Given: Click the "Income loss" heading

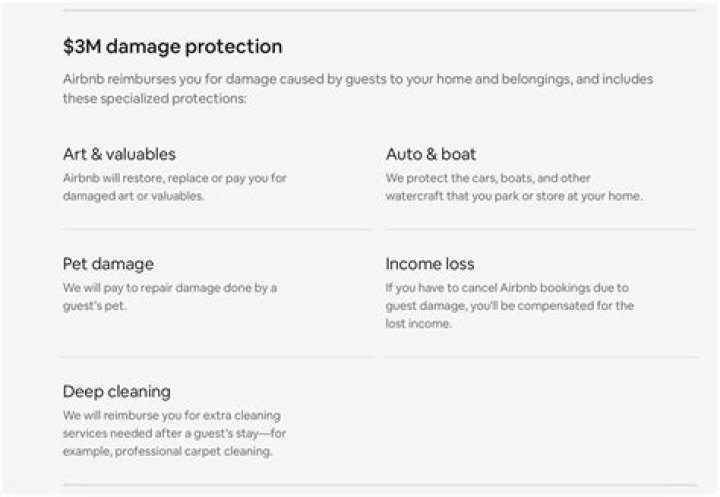Looking at the screenshot, I should [429, 264].
